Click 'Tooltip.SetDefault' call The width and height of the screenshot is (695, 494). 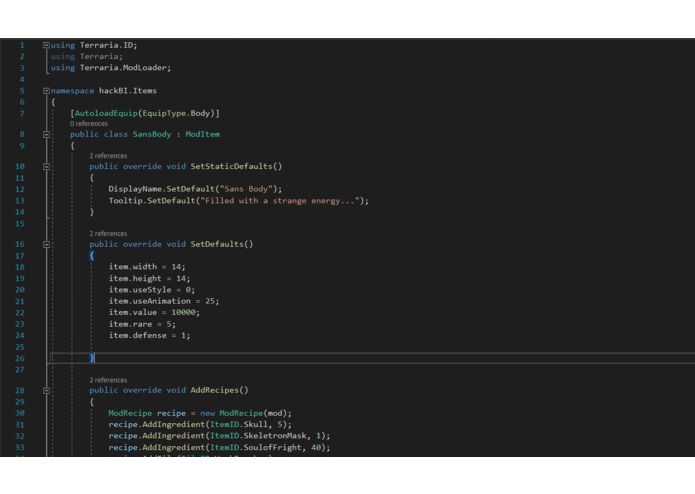pyautogui.click(x=152, y=201)
